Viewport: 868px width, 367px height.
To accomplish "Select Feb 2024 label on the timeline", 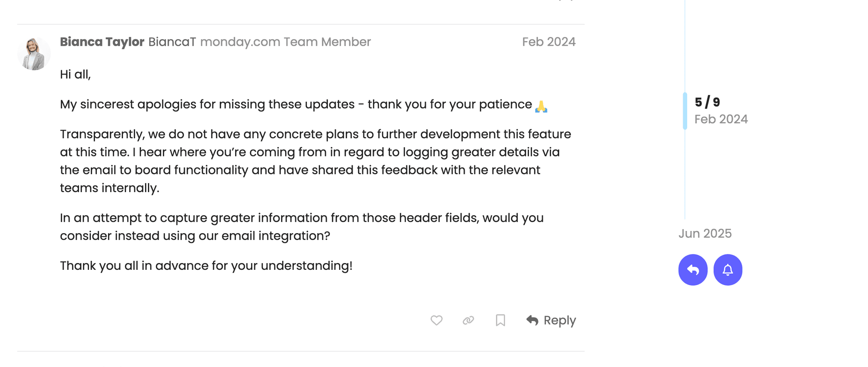I will coord(721,119).
